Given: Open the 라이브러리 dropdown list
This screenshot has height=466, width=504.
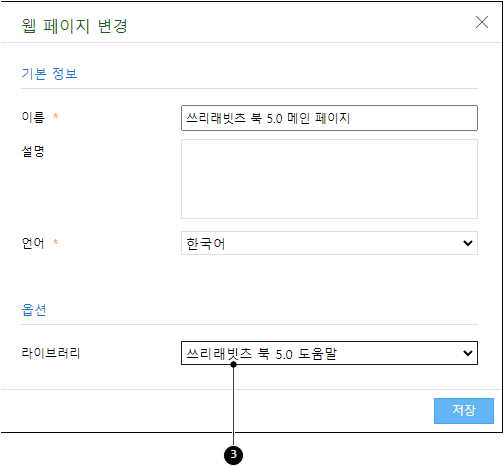Looking at the screenshot, I should click(x=329, y=353).
